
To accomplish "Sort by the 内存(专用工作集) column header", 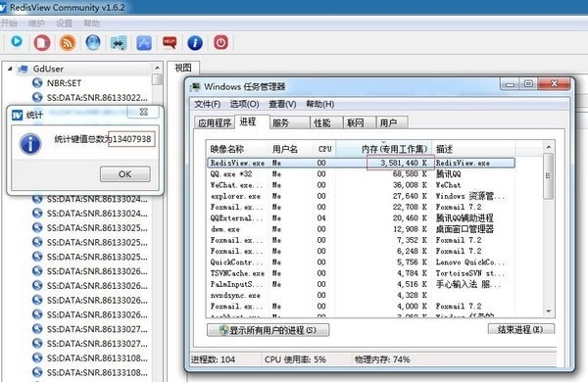I will click(x=384, y=149).
